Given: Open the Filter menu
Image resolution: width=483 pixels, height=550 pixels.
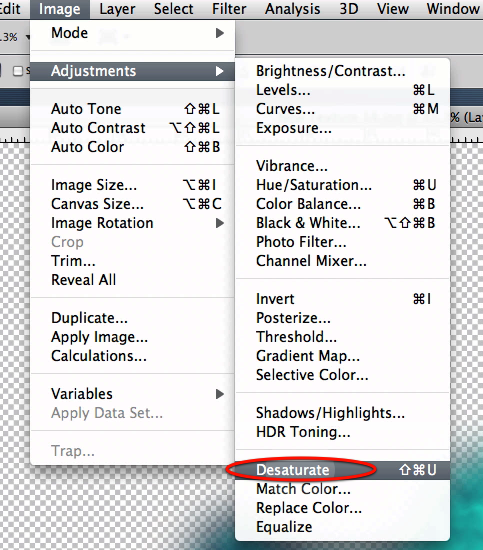Looking at the screenshot, I should tap(229, 9).
